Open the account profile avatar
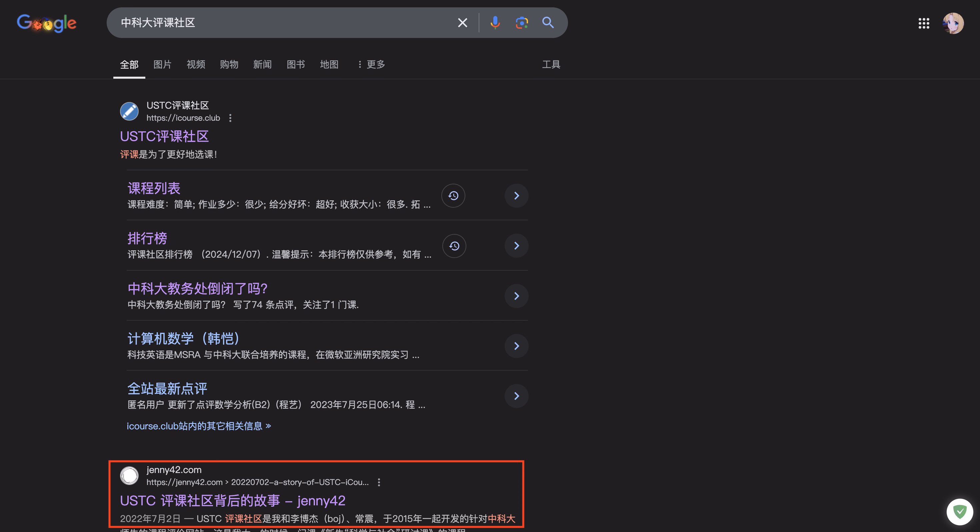980x532 pixels. pos(953,23)
